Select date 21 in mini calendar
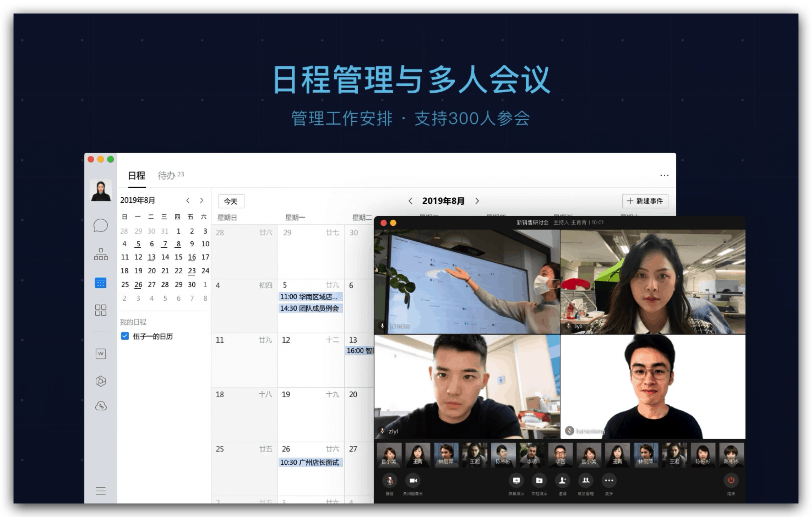The width and height of the screenshot is (812, 517). coord(165,271)
